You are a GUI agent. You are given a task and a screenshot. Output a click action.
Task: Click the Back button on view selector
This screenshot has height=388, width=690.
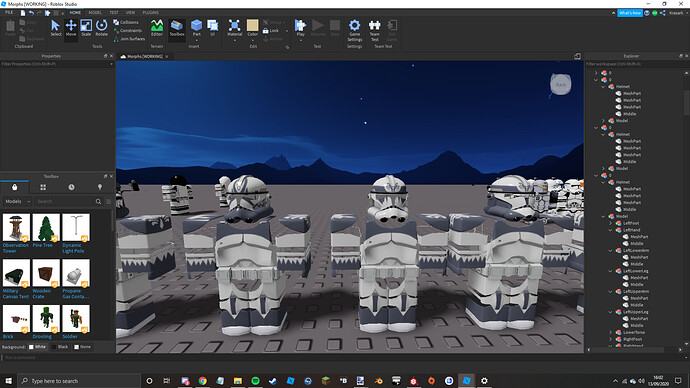pos(561,84)
